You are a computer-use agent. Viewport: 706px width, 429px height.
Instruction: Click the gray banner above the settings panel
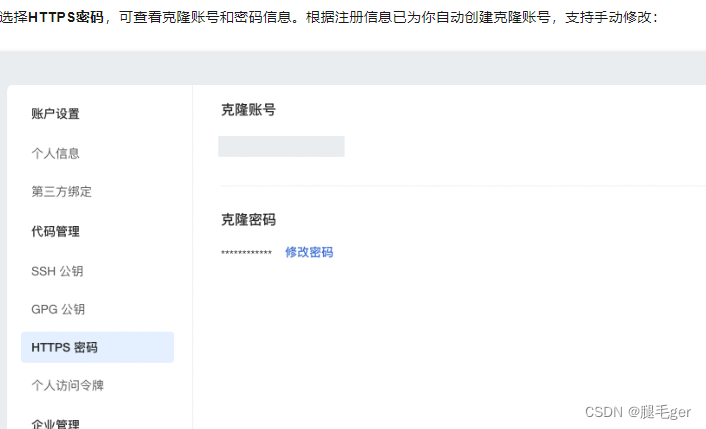(353, 68)
